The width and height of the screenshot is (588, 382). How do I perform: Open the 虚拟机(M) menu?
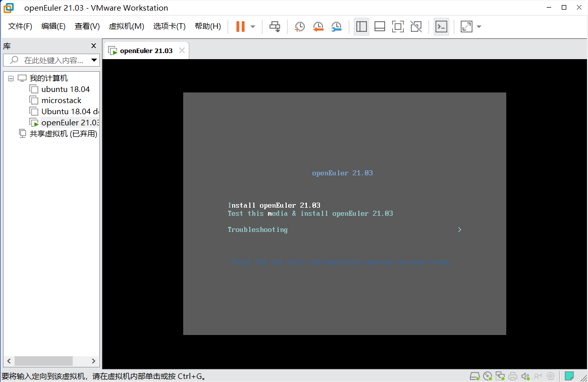126,26
